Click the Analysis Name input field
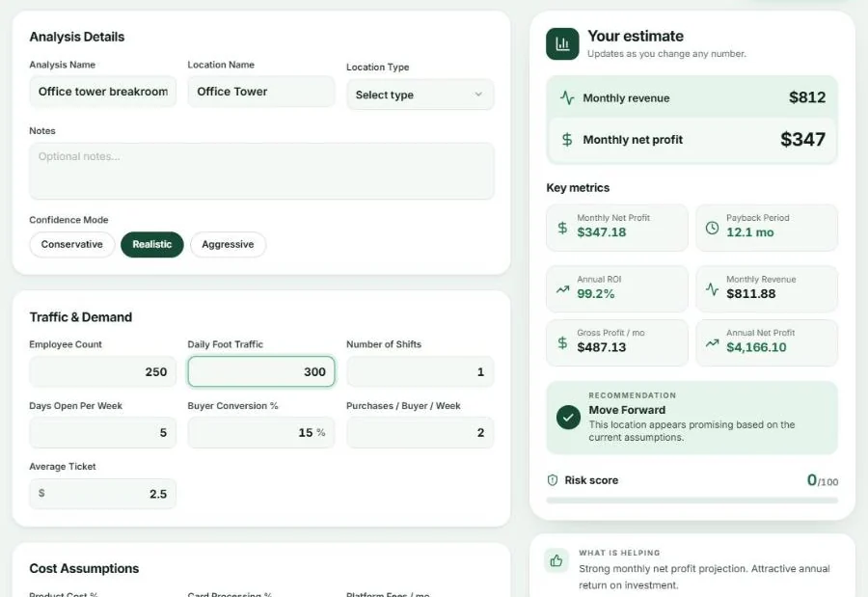Viewport: 868px width, 597px height. tap(103, 92)
